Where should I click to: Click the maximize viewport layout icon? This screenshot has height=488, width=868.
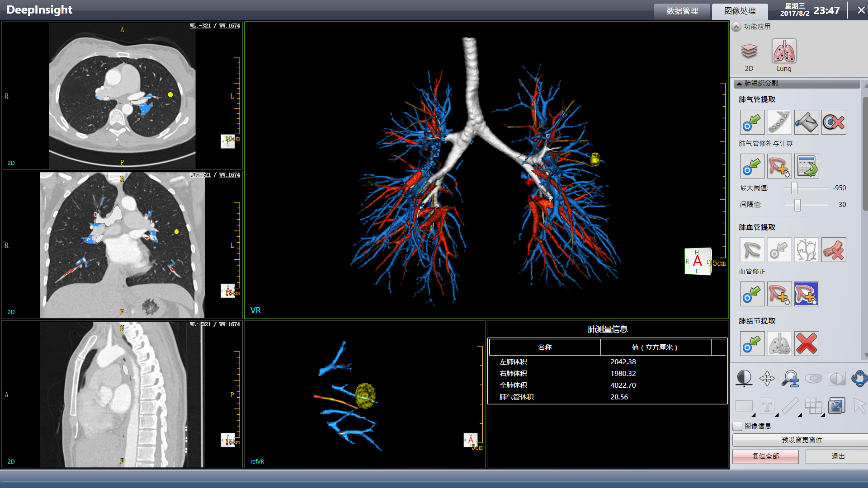tap(836, 405)
